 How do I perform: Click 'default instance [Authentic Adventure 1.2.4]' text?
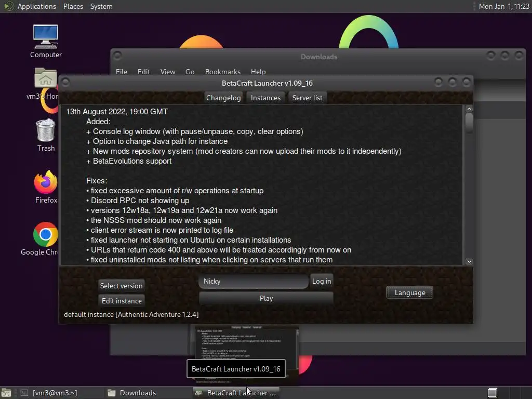click(x=131, y=314)
